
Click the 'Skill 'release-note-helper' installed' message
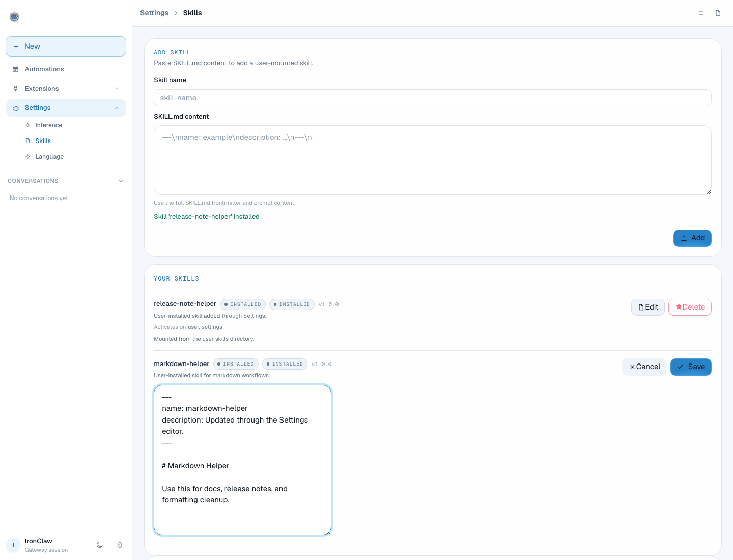point(207,217)
